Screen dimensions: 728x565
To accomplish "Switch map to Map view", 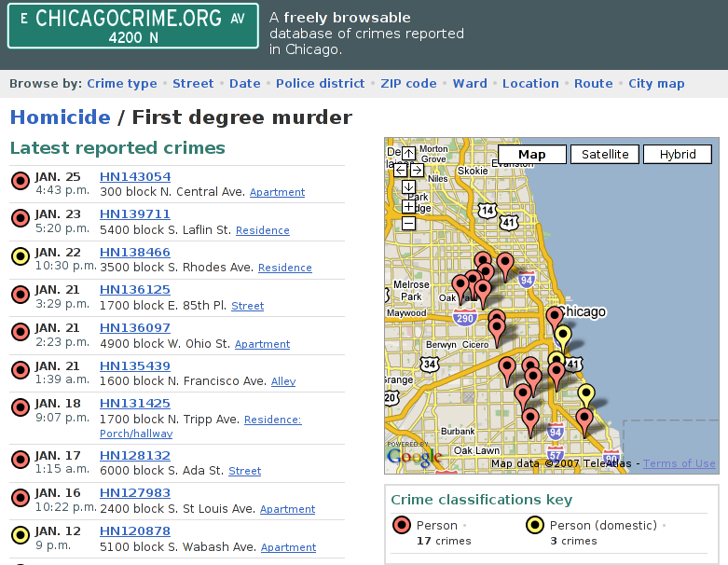I will [x=532, y=154].
